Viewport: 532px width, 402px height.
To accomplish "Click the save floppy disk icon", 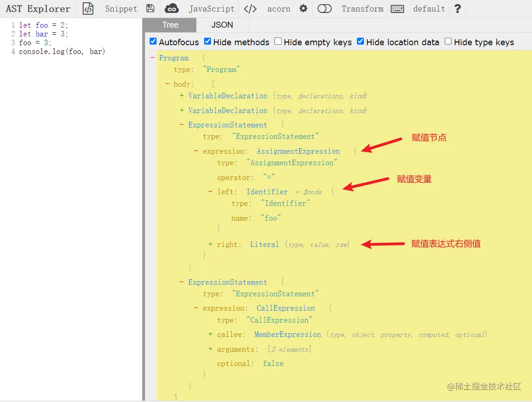I will [x=150, y=8].
